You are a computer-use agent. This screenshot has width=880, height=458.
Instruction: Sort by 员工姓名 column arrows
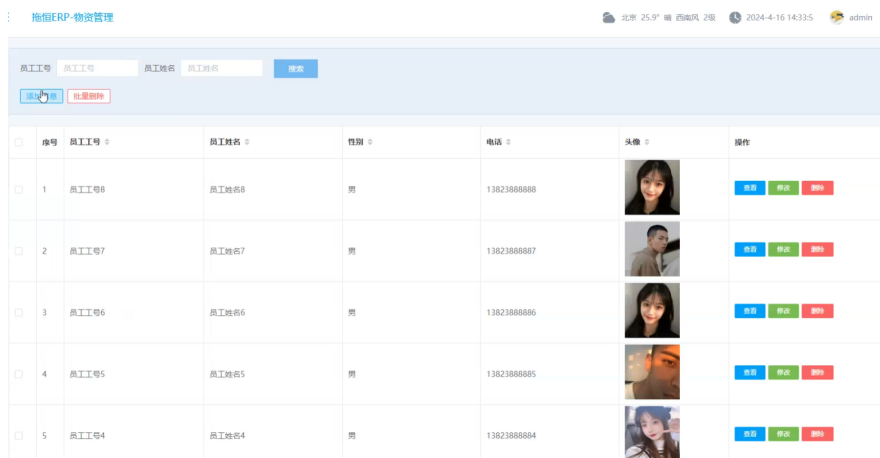pos(247,142)
